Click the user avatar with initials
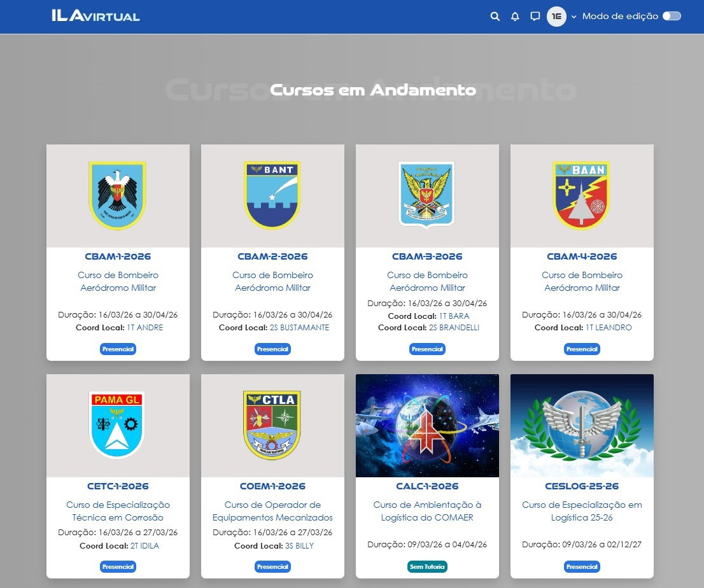Image resolution: width=704 pixels, height=588 pixels. 556,17
